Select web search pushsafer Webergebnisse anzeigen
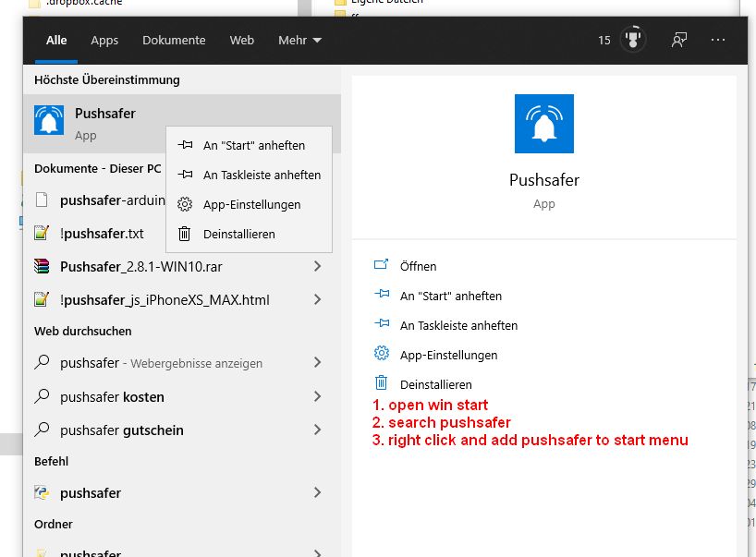Image resolution: width=756 pixels, height=557 pixels. (x=182, y=363)
